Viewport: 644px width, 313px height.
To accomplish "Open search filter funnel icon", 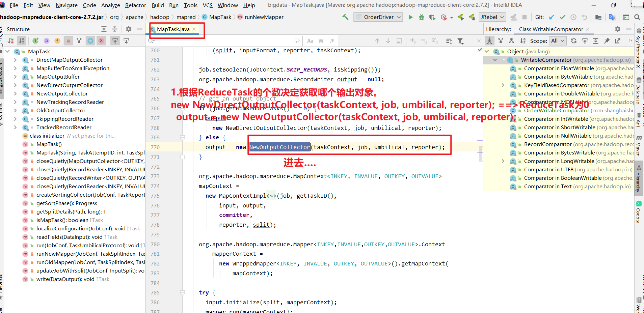I will (x=460, y=41).
